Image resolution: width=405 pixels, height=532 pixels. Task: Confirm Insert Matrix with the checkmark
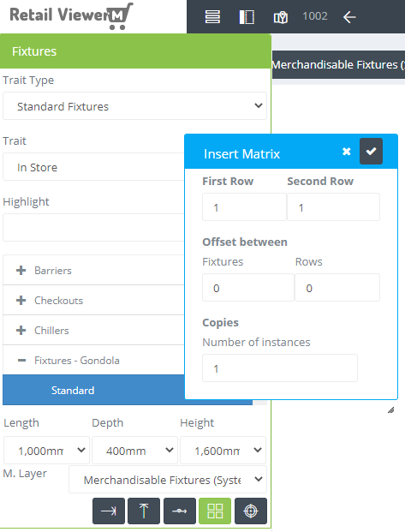(371, 152)
